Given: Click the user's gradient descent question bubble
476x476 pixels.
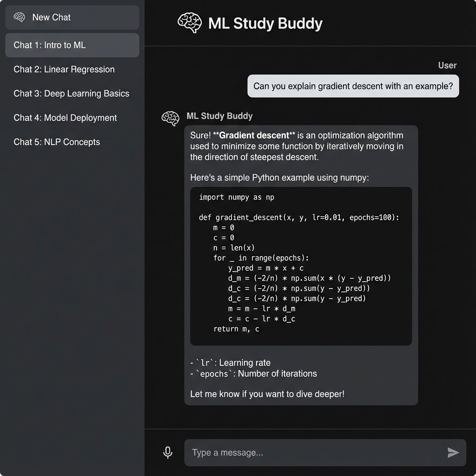Looking at the screenshot, I should point(353,86).
